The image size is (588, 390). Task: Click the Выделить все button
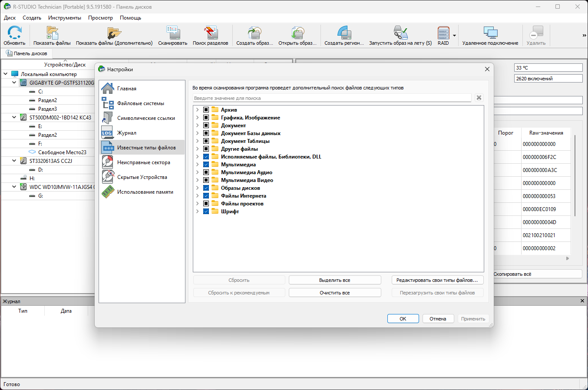tap(335, 280)
